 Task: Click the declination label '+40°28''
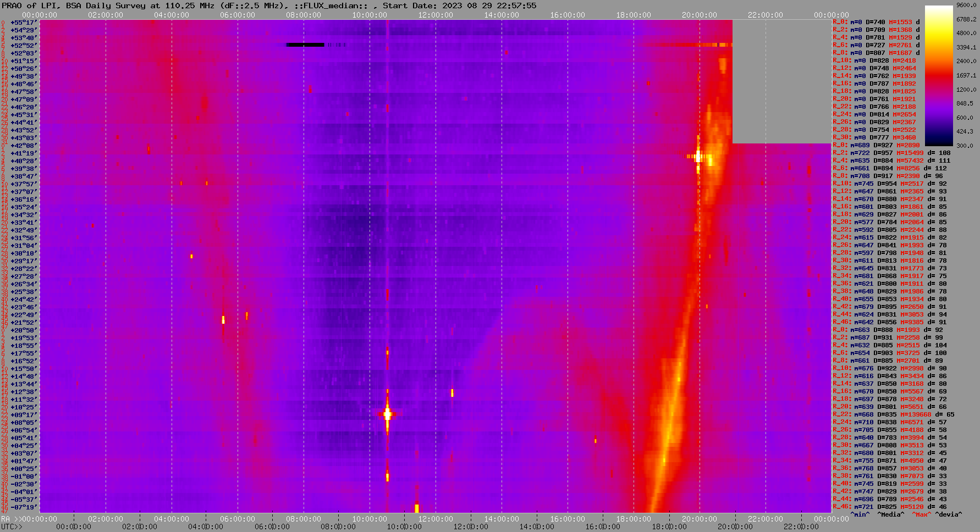pyautogui.click(x=24, y=161)
